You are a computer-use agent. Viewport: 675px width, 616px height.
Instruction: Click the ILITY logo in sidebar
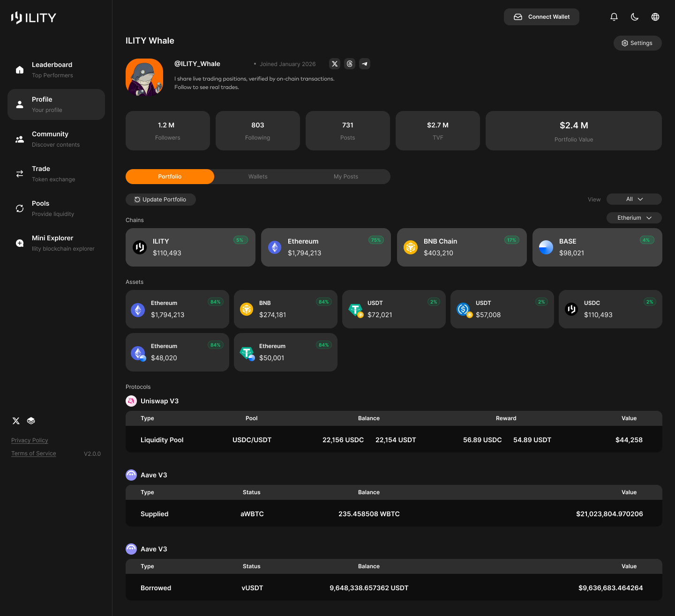[33, 18]
